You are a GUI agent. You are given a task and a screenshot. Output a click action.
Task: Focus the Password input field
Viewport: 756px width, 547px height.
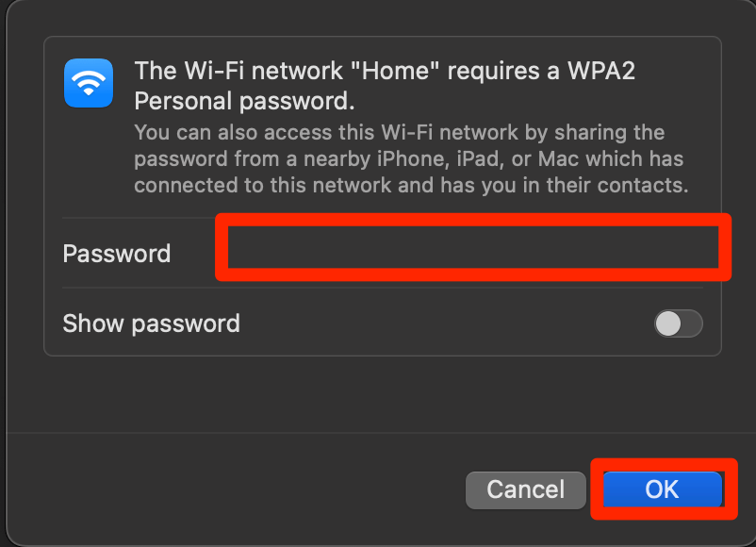pyautogui.click(x=473, y=246)
